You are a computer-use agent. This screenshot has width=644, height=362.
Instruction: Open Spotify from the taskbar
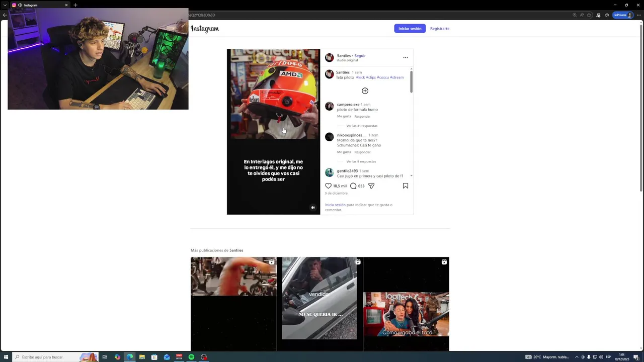point(191,357)
